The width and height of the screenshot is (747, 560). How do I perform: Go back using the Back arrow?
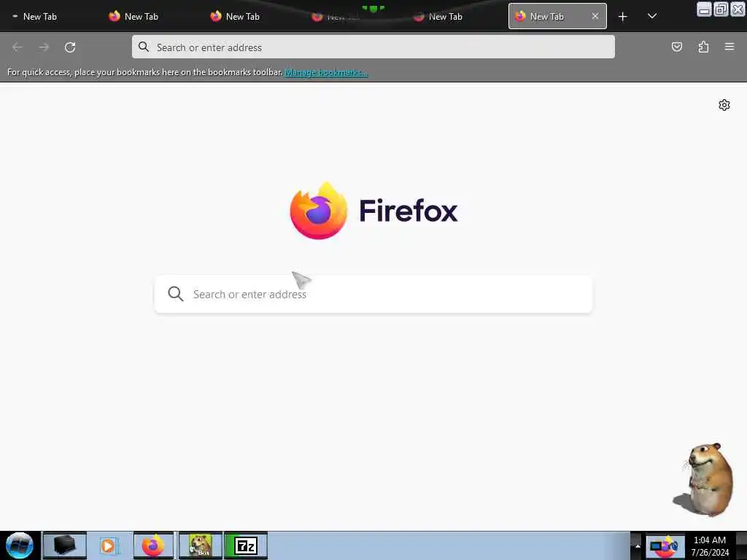click(18, 47)
